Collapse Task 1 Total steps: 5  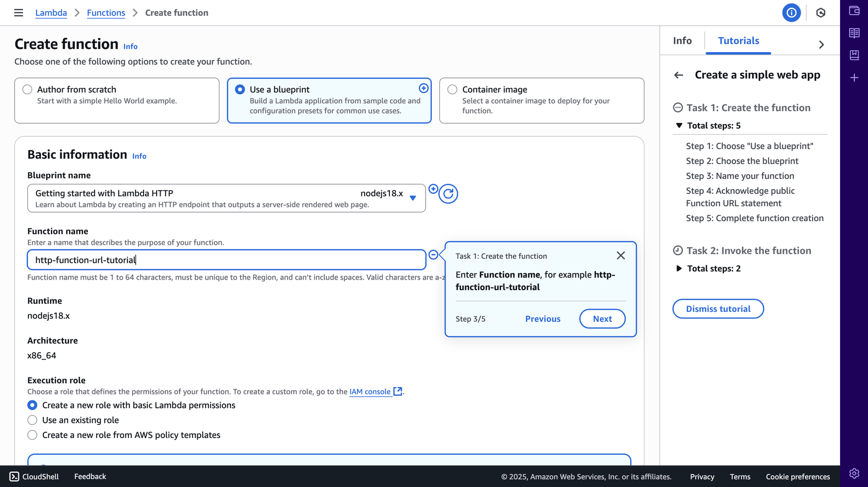[x=679, y=125]
